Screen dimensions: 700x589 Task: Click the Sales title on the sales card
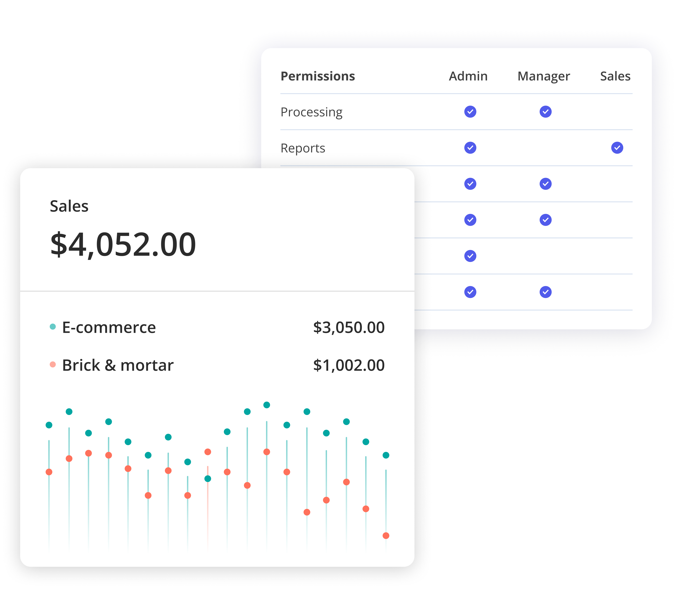69,206
